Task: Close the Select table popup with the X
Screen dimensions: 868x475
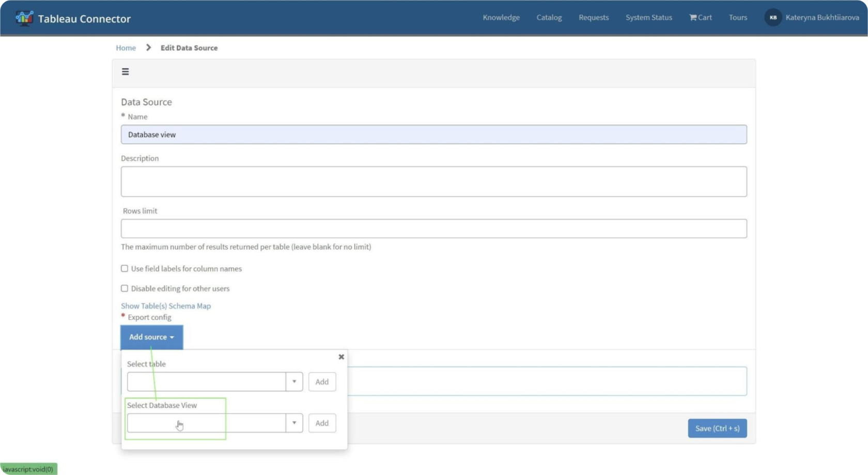Action: [x=341, y=357]
